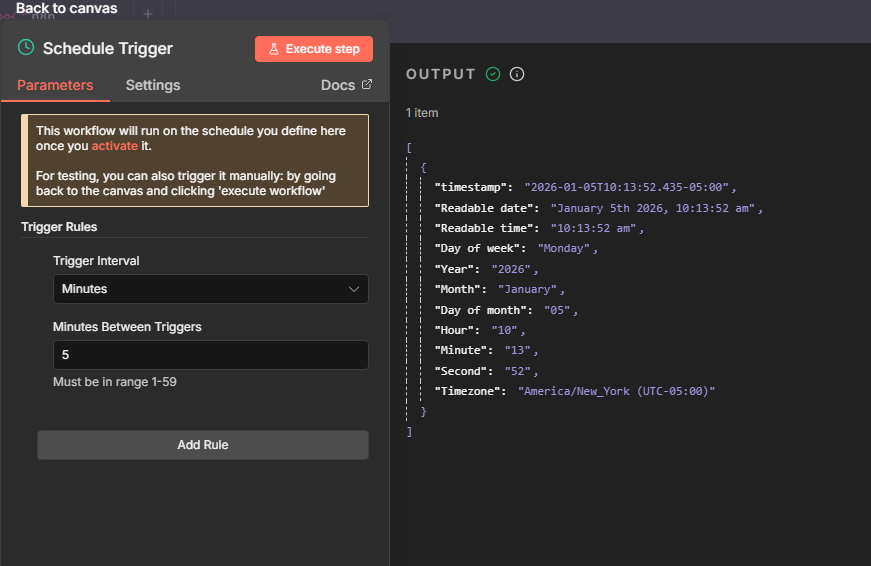
Task: Click the info icon next to OUTPUT
Action: (x=517, y=74)
